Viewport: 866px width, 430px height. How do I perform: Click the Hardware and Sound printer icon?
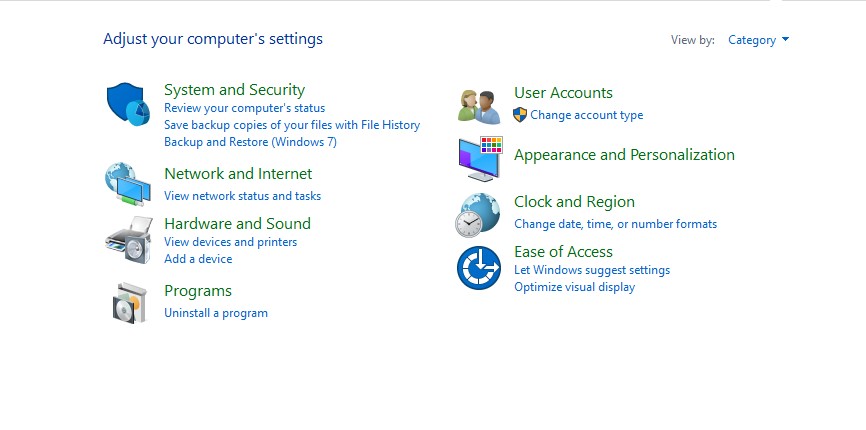pyautogui.click(x=129, y=240)
